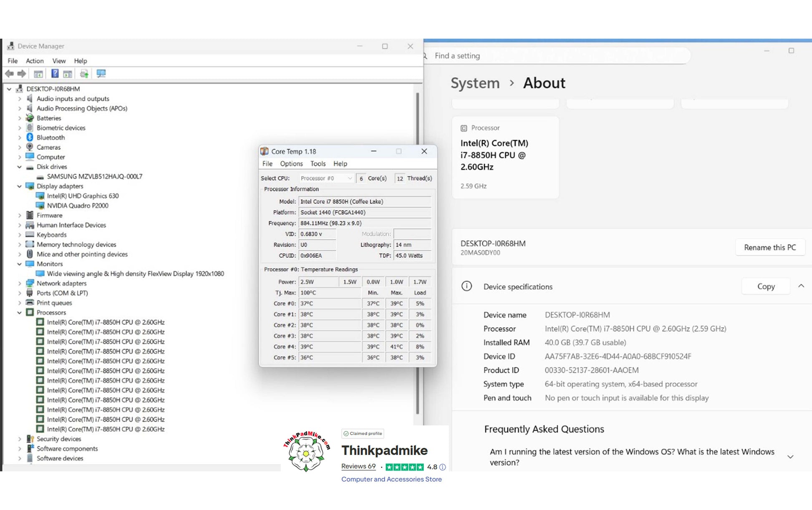Click the Back arrow in Device Manager toolbar
The width and height of the screenshot is (812, 510).
click(x=9, y=74)
